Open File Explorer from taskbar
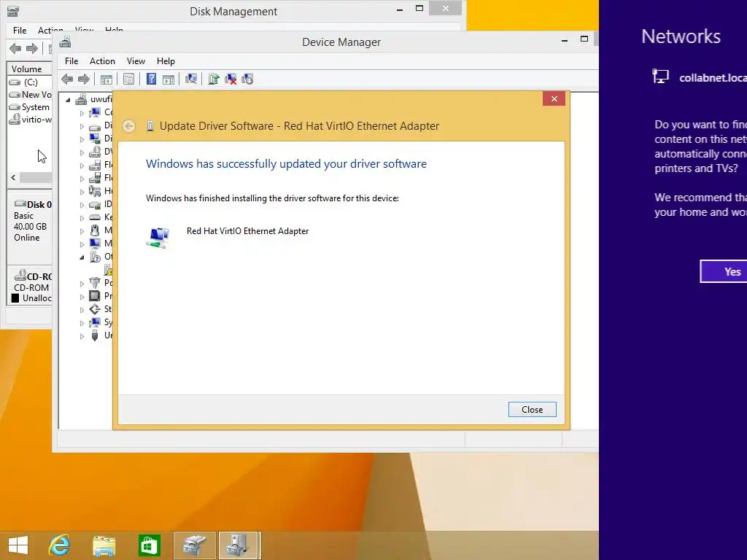The height and width of the screenshot is (560, 747). point(104,545)
